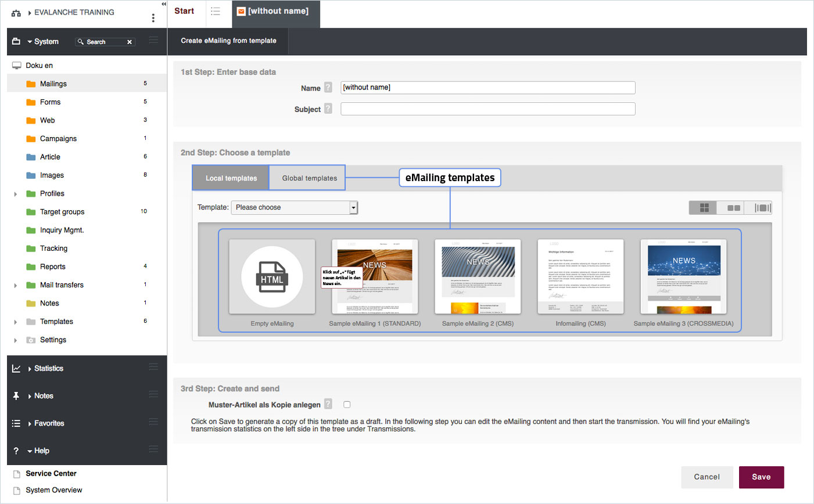Switch to medium tile template view
The image size is (814, 504).
[x=733, y=208]
